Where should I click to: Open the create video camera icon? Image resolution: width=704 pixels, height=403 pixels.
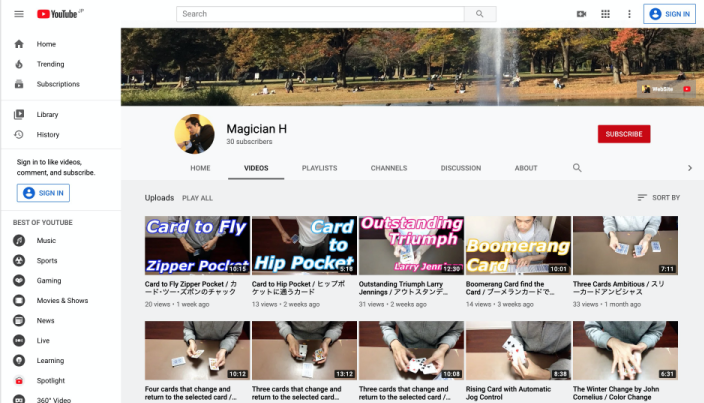pyautogui.click(x=581, y=14)
